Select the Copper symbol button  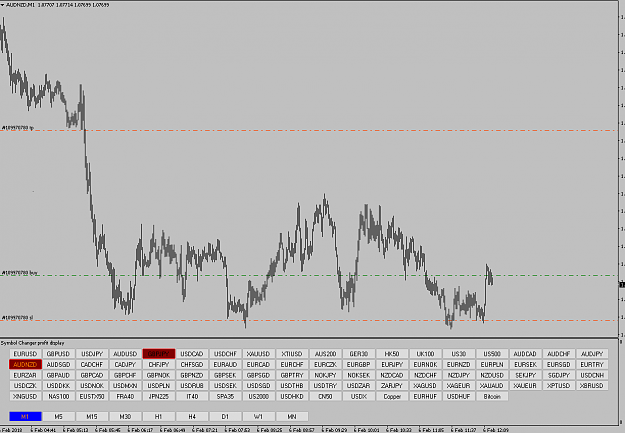392,396
